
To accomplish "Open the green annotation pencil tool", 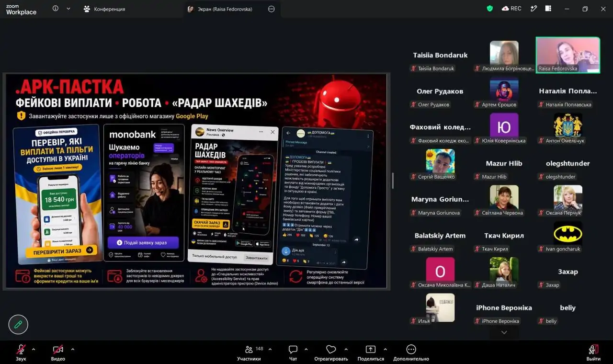I will tap(18, 324).
